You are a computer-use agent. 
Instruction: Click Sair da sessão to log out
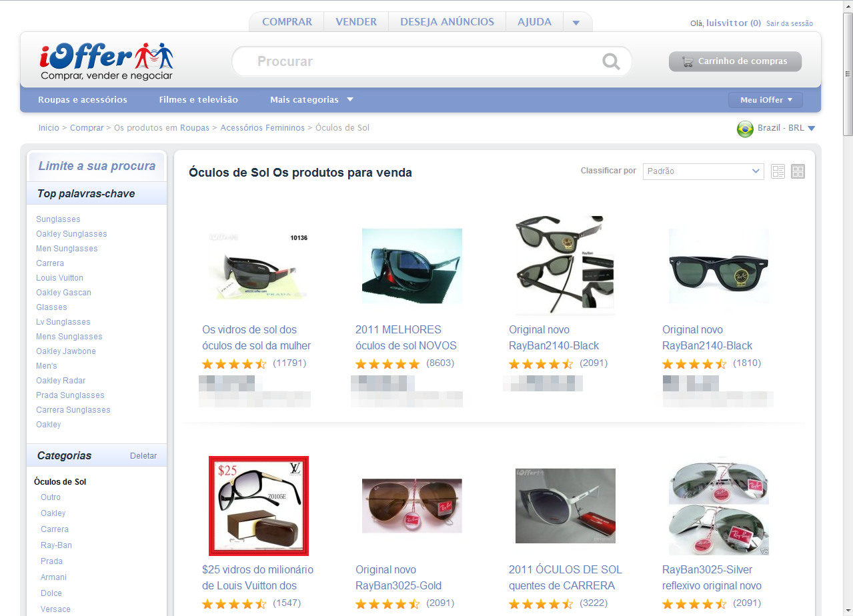click(790, 23)
